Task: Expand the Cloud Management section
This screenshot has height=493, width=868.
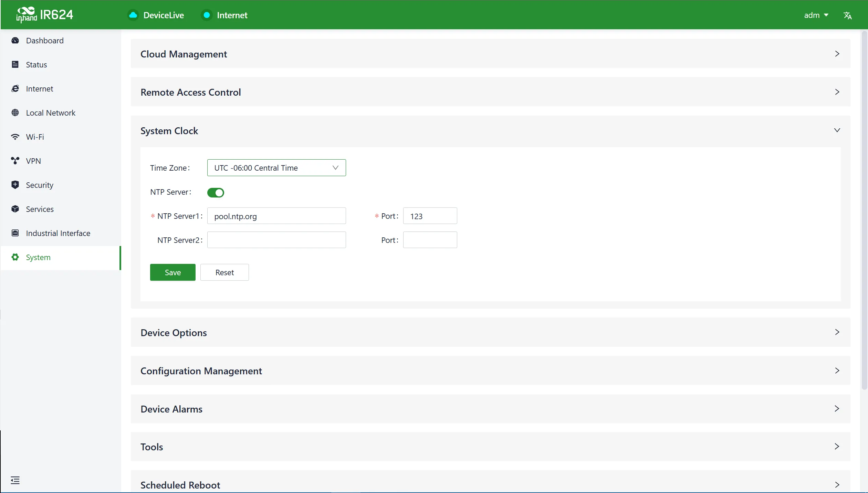Action: pyautogui.click(x=490, y=54)
